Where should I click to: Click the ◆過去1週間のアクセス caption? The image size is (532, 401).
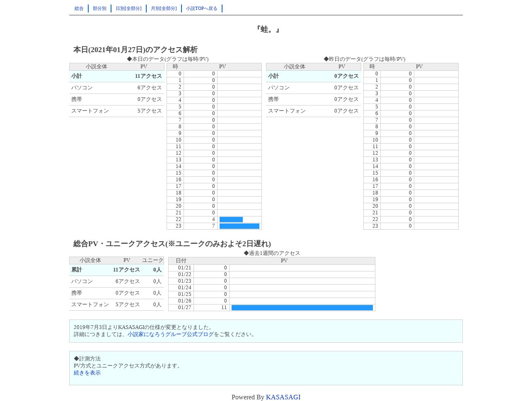click(x=272, y=253)
